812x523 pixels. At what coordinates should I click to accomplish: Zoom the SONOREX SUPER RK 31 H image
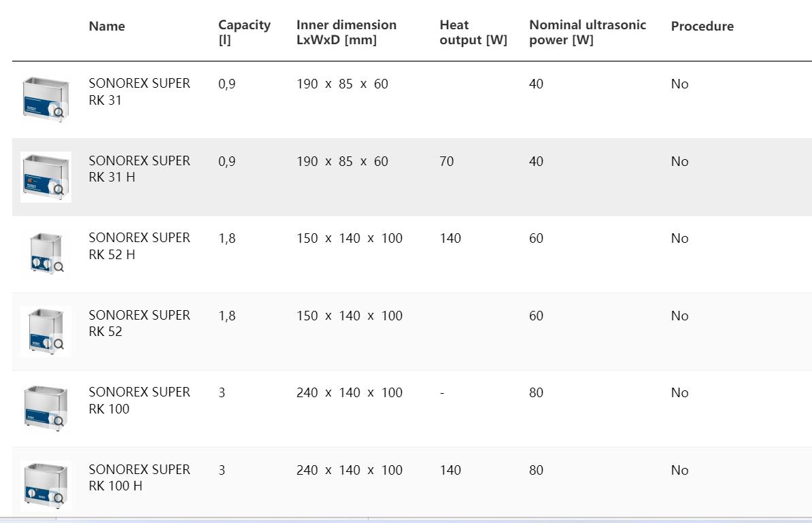tap(59, 190)
